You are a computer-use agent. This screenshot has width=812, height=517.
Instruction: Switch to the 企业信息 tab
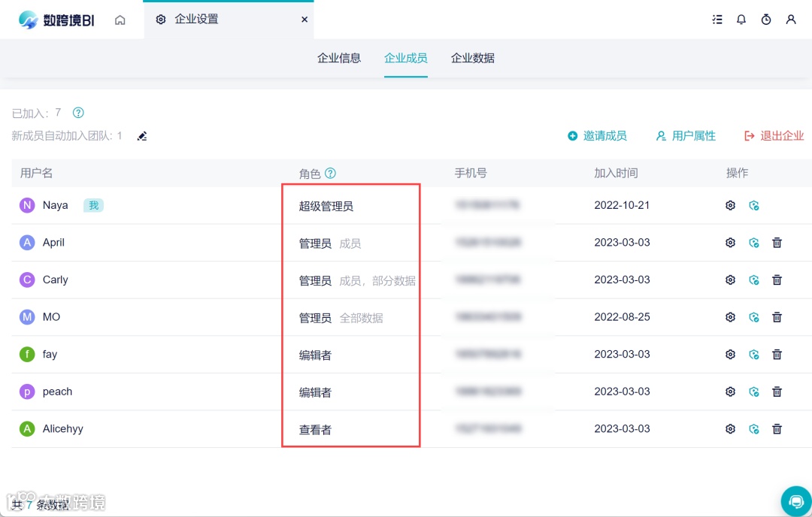tap(339, 58)
